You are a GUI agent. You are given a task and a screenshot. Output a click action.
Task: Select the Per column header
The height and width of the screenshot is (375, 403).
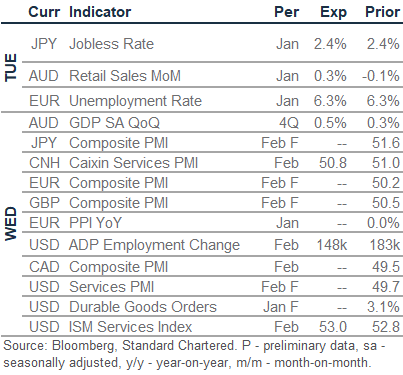click(286, 12)
